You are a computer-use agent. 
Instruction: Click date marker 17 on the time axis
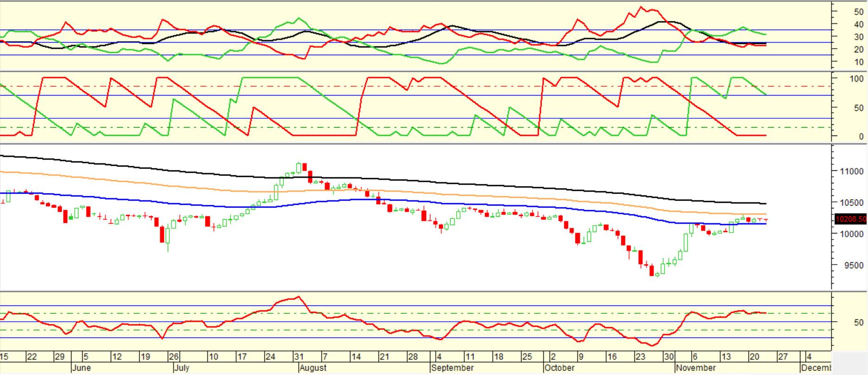click(242, 357)
